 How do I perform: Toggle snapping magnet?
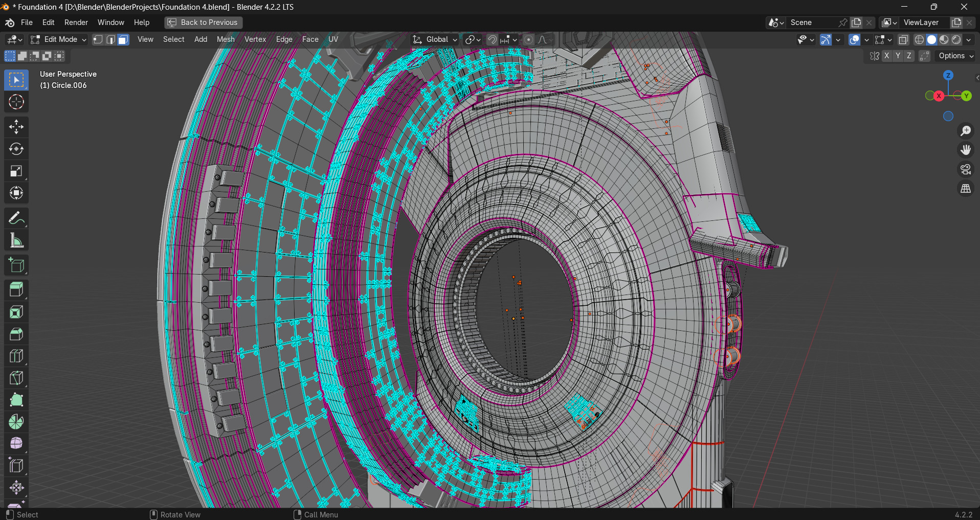[492, 39]
